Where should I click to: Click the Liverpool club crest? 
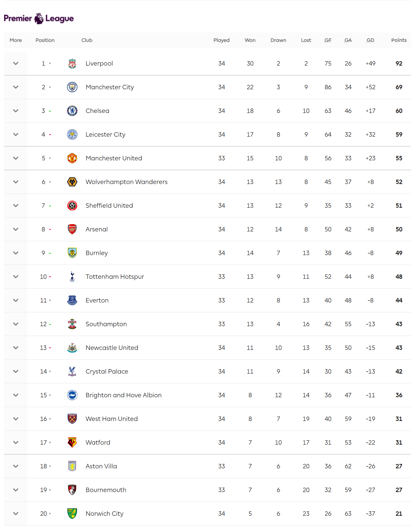point(72,63)
